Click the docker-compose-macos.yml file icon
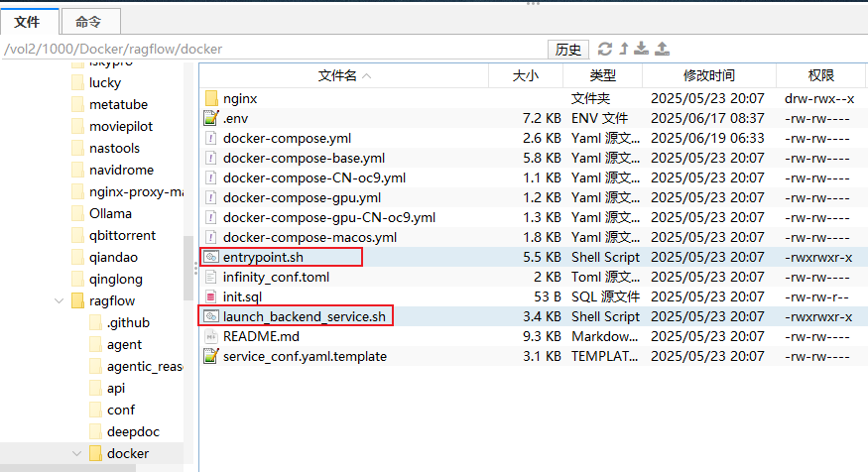Viewport: 868px width, 472px height. click(210, 237)
